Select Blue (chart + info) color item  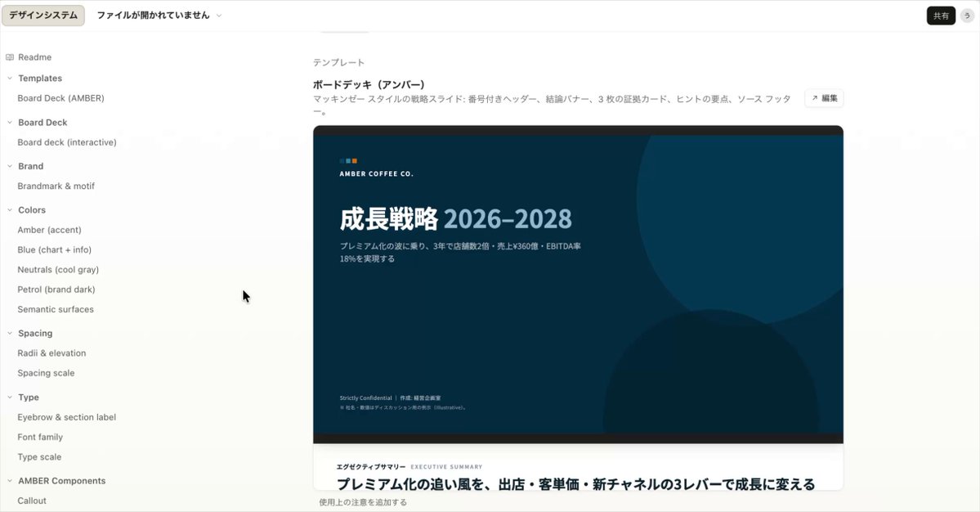55,249
